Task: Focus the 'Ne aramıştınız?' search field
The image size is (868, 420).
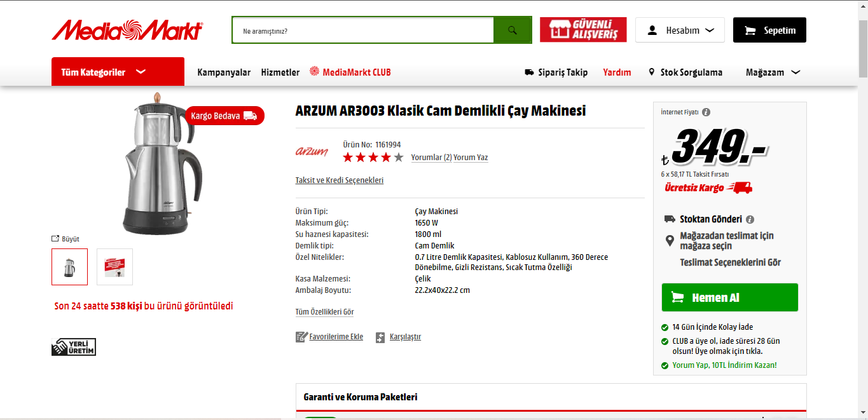Action: click(x=362, y=30)
